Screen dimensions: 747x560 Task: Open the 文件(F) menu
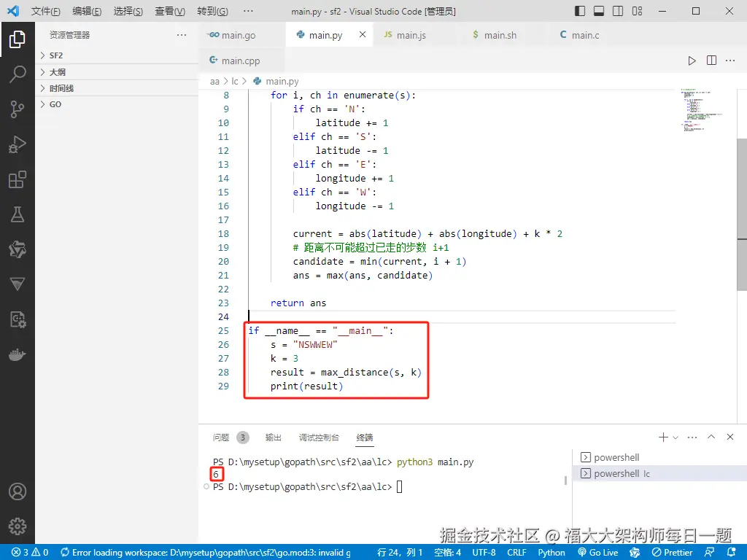tap(46, 11)
